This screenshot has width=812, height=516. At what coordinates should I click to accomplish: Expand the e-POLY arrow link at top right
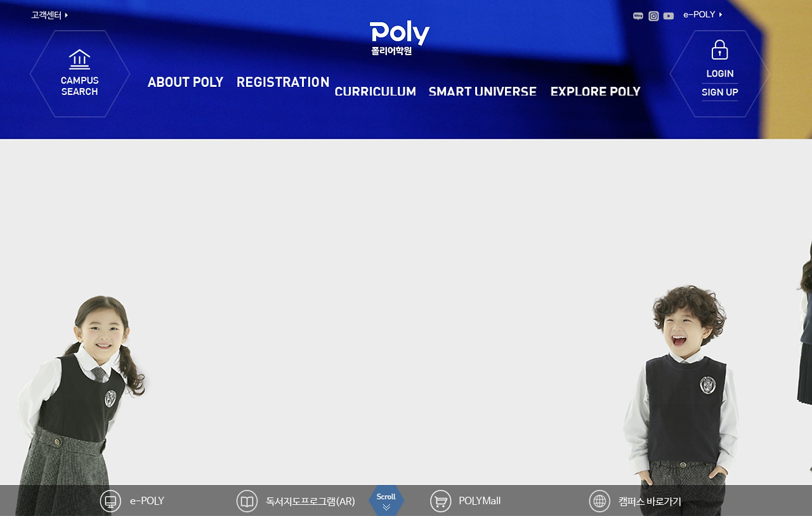(703, 15)
